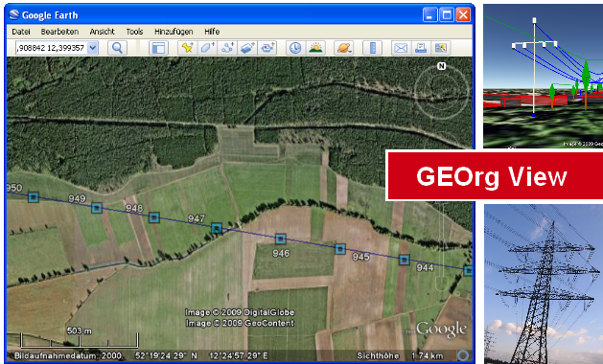This screenshot has height=364, width=603.
Task: Click the coordinates search input field
Action: [x=52, y=48]
